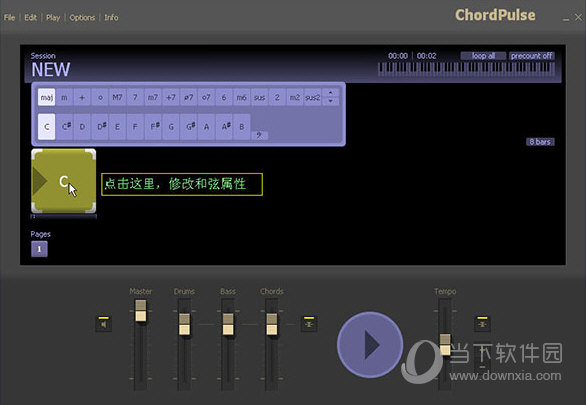Start playback with the round Play button
The image size is (586, 405).
coord(370,344)
